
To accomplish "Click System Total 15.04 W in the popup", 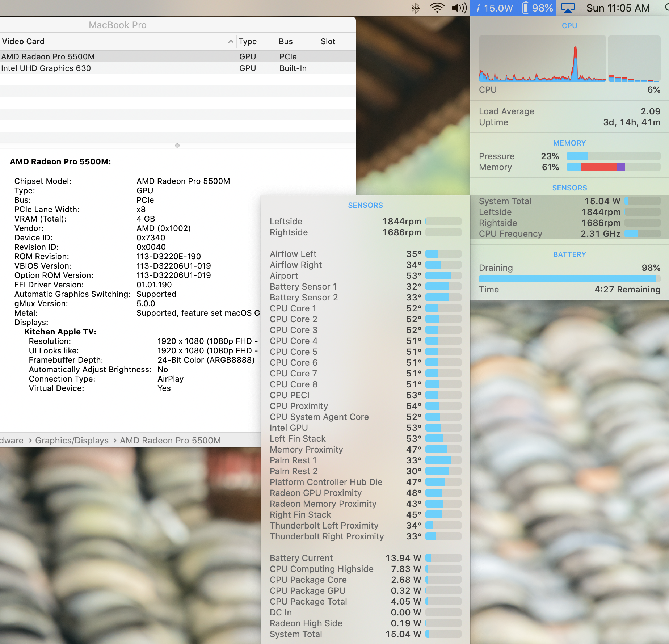I will (365, 634).
